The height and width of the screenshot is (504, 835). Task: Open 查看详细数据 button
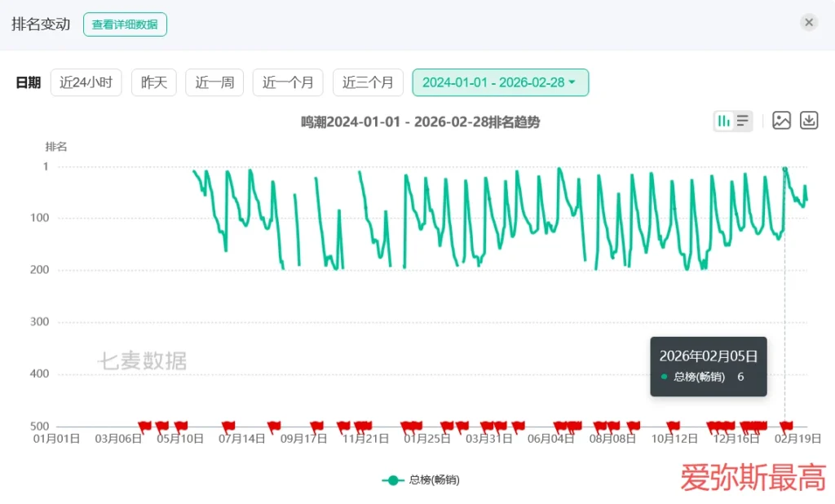click(125, 24)
